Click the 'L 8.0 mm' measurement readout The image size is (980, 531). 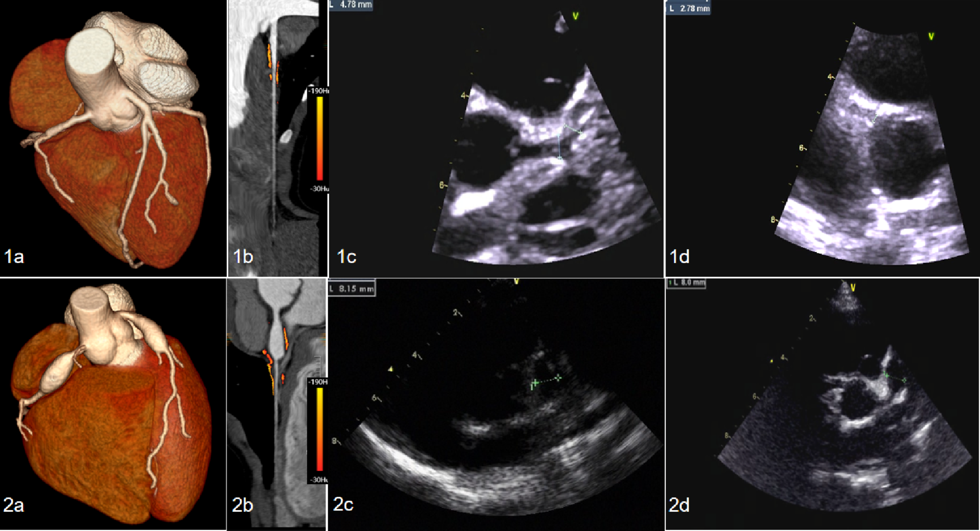coord(686,283)
